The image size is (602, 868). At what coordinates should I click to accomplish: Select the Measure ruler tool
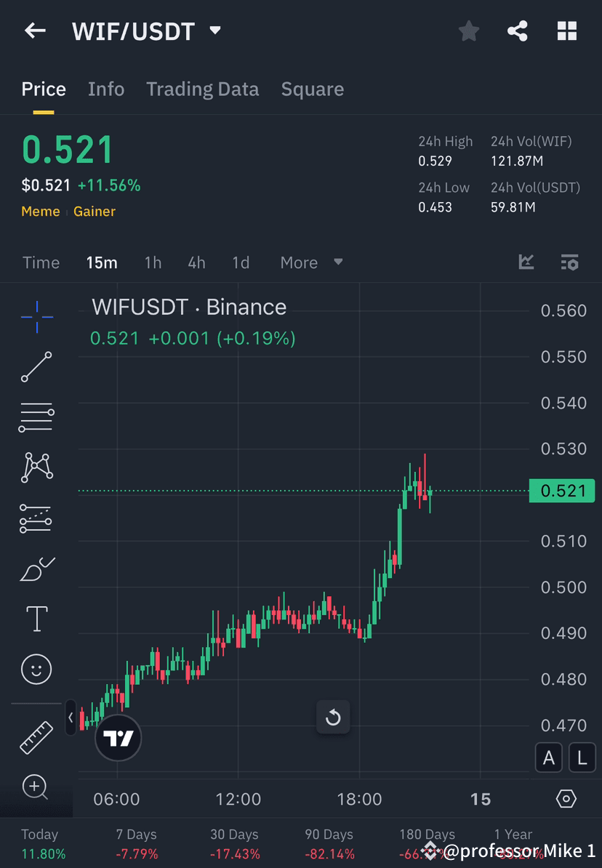(x=36, y=736)
